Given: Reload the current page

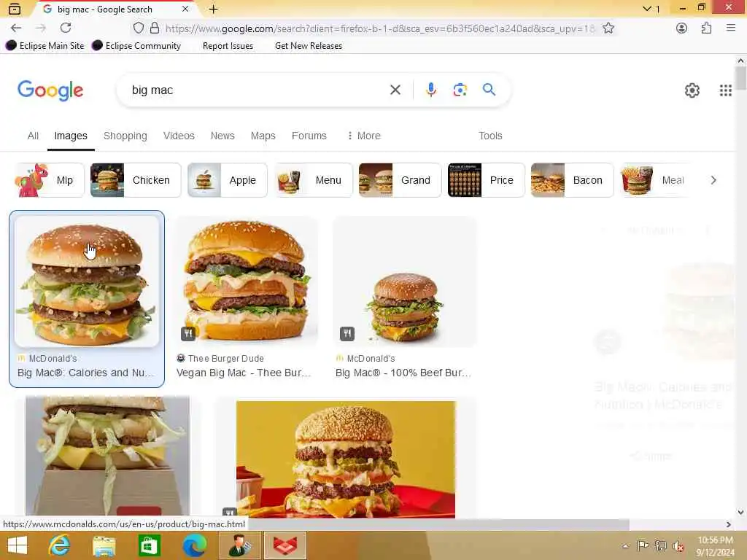Looking at the screenshot, I should click(x=66, y=28).
